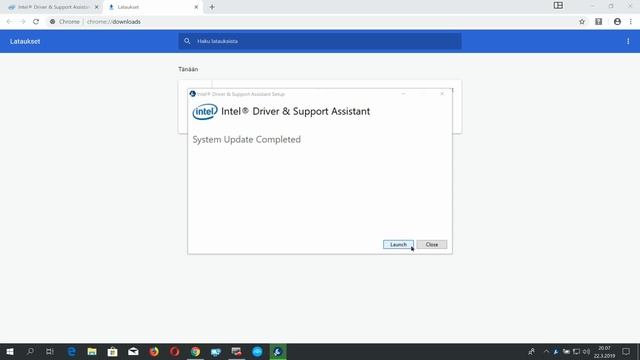
Task: Open a new Chrome tab
Action: tap(212, 7)
